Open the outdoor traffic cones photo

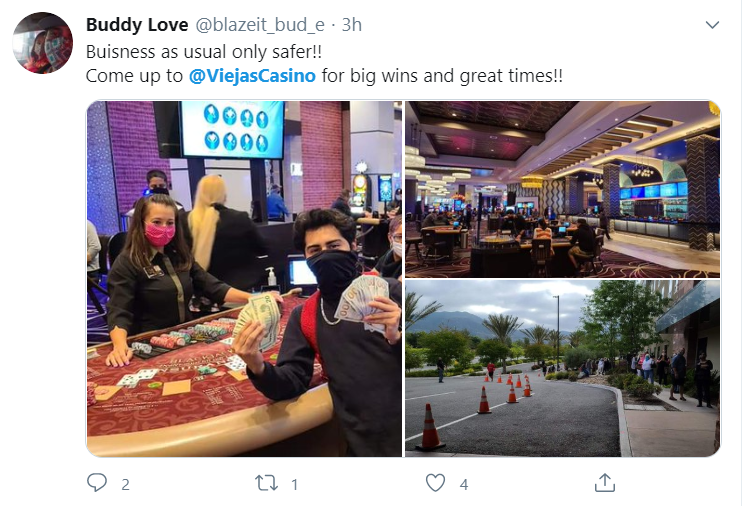point(562,368)
